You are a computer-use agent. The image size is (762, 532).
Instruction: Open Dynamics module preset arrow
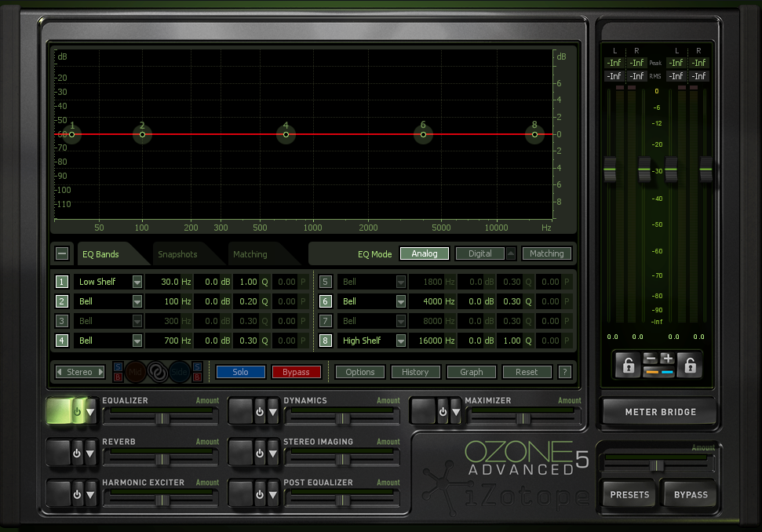point(273,412)
